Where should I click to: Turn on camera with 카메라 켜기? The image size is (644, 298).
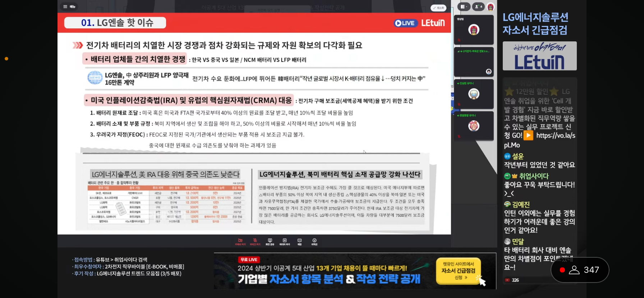[240, 241]
